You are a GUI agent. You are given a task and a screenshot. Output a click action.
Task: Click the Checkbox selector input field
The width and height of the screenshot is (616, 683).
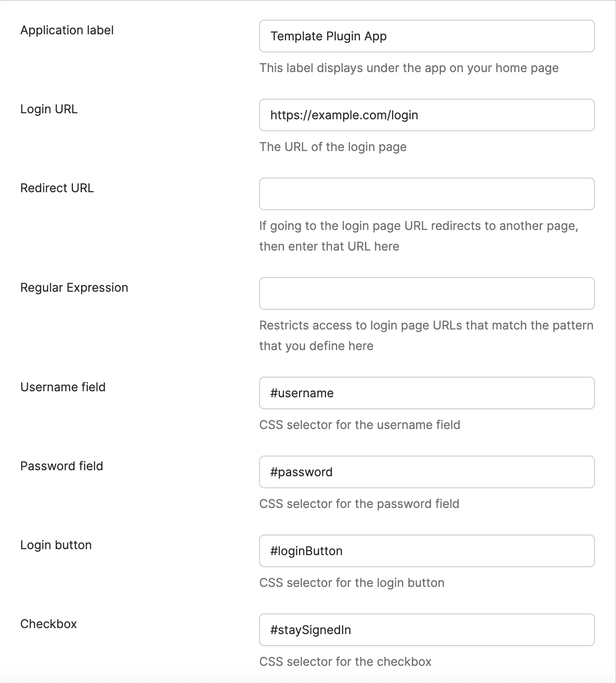pyautogui.click(x=426, y=630)
